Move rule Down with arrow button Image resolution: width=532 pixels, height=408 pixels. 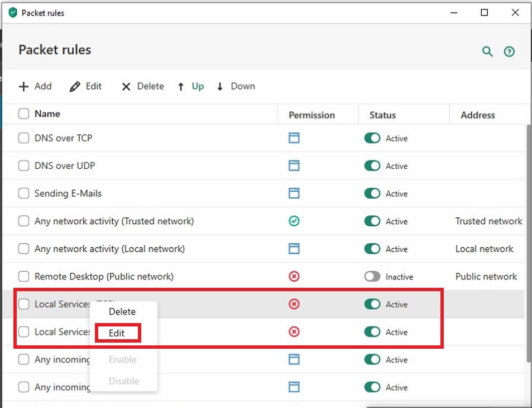click(236, 86)
